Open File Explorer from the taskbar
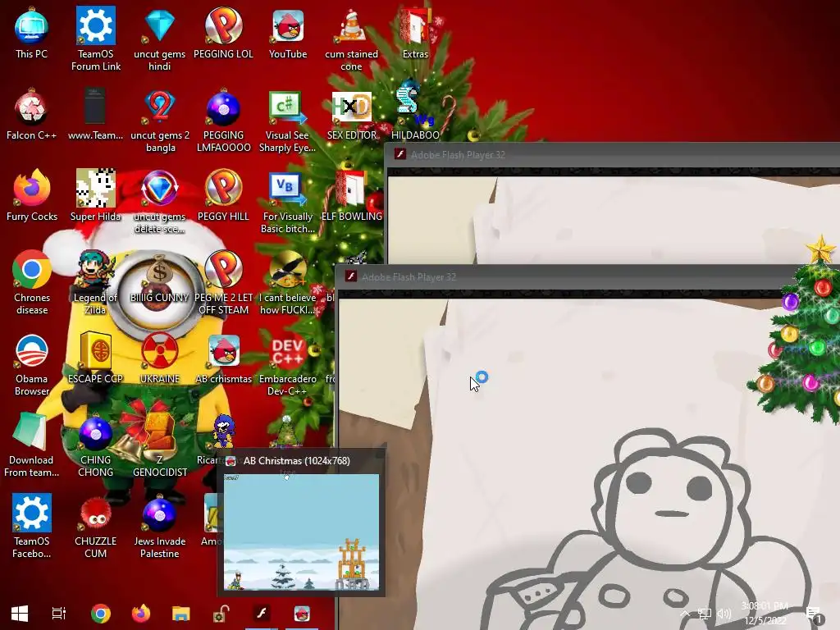The image size is (840, 630). tap(181, 614)
